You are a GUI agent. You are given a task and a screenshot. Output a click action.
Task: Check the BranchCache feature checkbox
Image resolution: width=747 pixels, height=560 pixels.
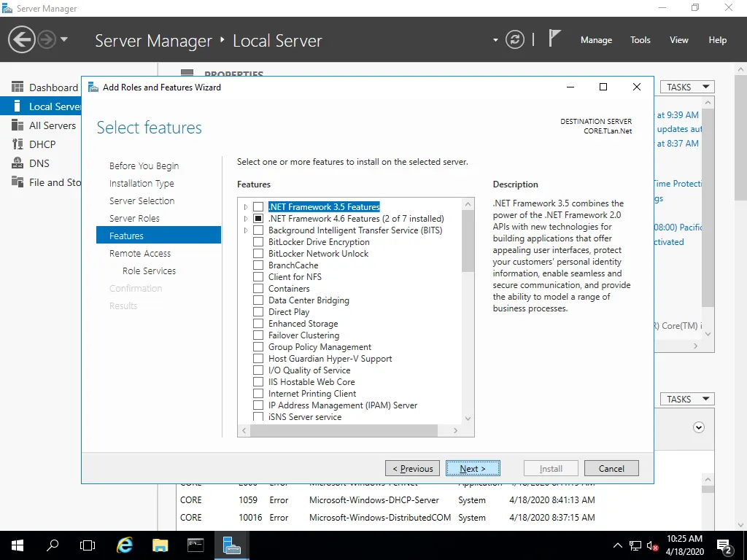[258, 265]
